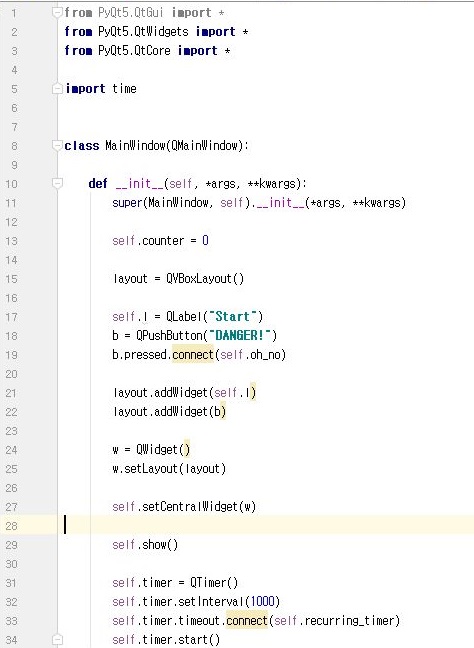Viewport: 474px width, 648px height.
Task: Click line number 19 in the gutter
Action: (12, 355)
